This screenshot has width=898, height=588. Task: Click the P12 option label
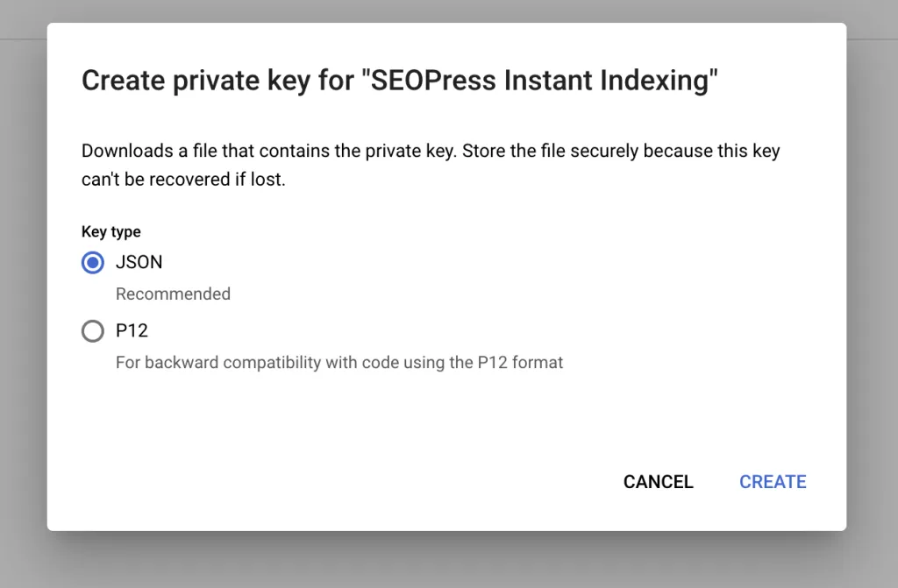click(132, 330)
